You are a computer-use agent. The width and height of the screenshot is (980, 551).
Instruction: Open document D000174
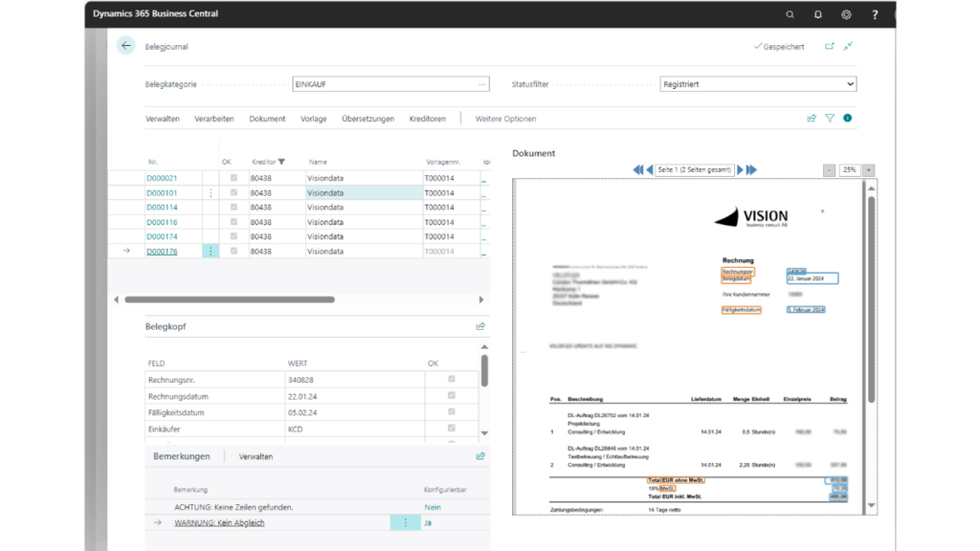pyautogui.click(x=162, y=237)
